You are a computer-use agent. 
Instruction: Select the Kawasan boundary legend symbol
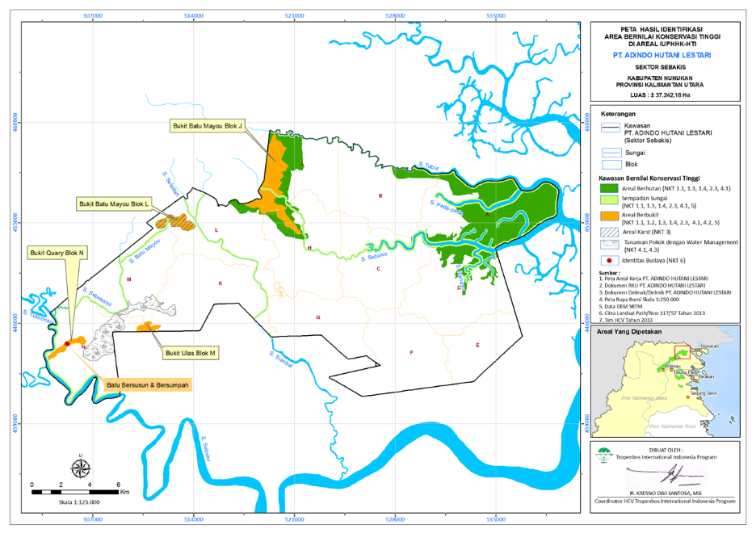pos(611,125)
